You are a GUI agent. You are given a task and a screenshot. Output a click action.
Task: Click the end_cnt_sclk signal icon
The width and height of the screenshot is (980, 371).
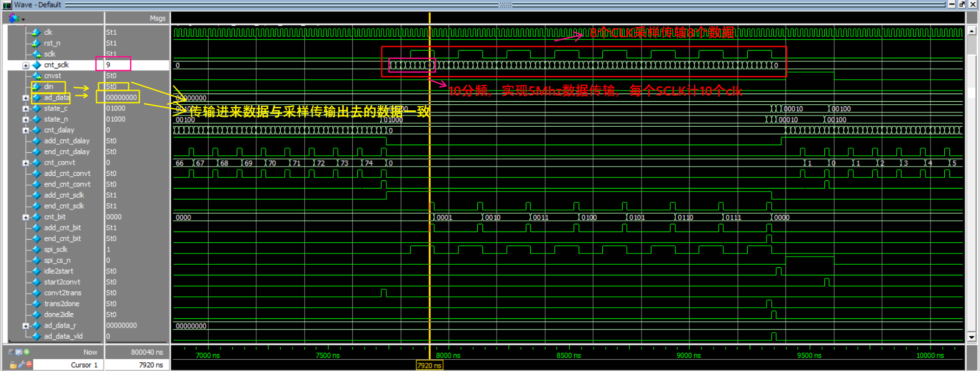click(36, 206)
